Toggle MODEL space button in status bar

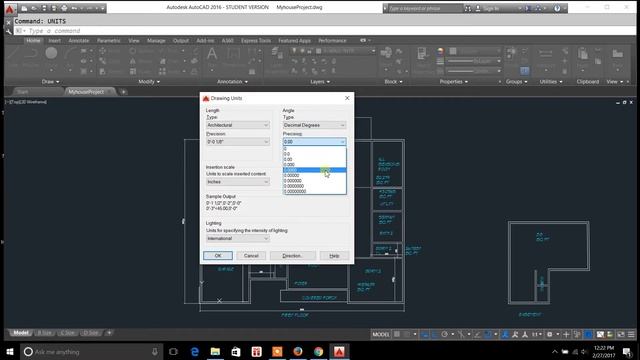(380, 334)
